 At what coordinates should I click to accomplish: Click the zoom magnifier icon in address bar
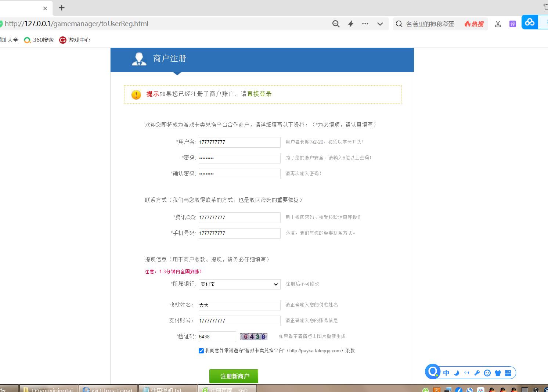[336, 24]
